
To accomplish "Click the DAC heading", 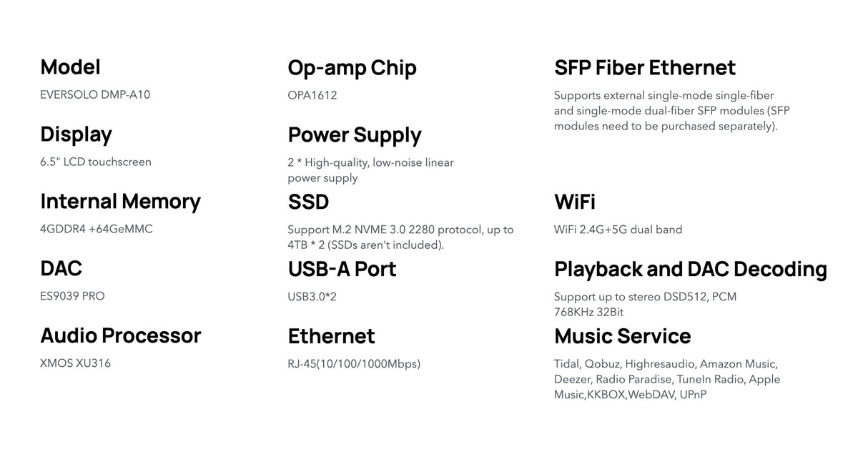I will (61, 268).
